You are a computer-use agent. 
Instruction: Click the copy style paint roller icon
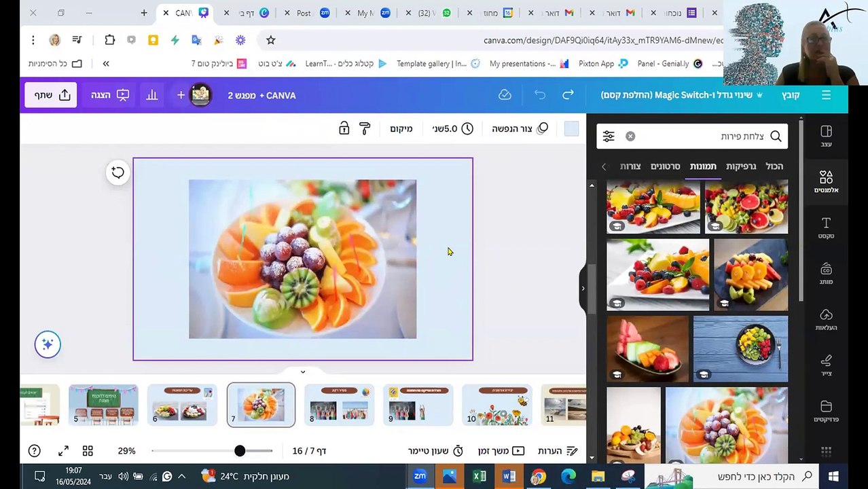pyautogui.click(x=365, y=128)
